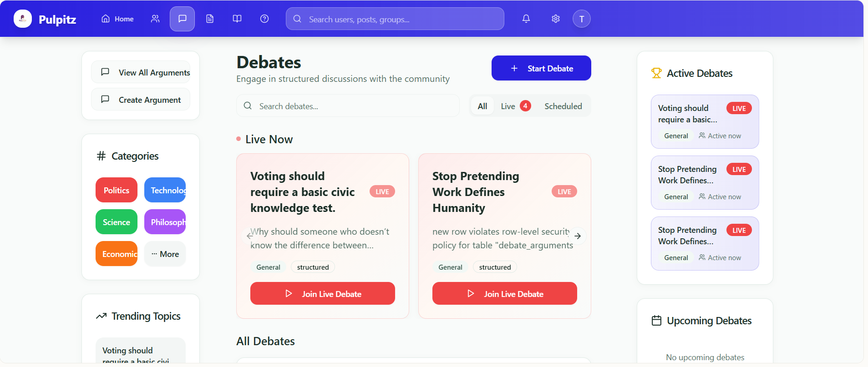Click the help question mark icon
Viewport: 868px width, 367px height.
tap(264, 19)
